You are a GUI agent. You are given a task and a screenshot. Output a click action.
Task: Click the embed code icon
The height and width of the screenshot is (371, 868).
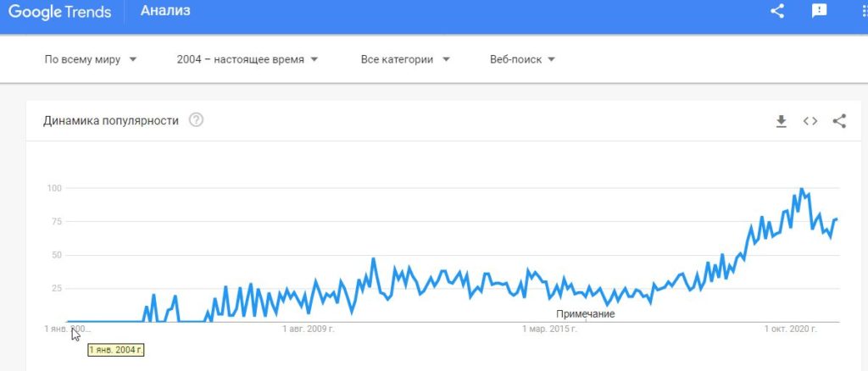(x=810, y=121)
